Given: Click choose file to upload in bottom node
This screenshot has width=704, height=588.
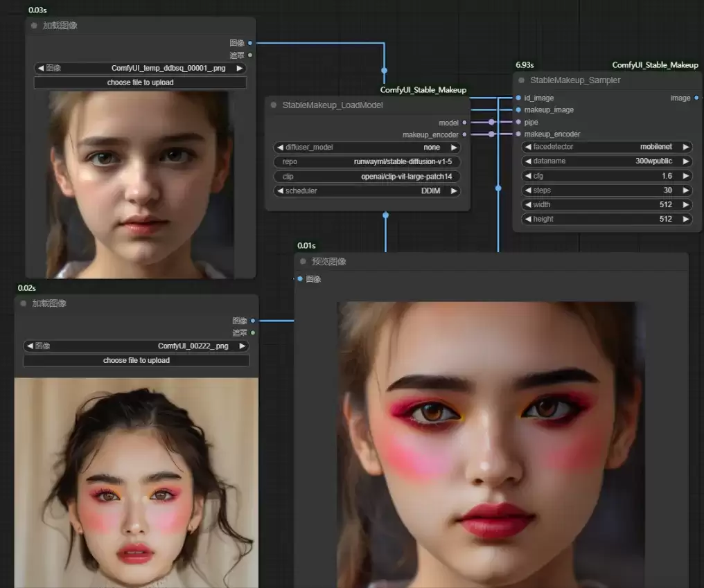Looking at the screenshot, I should pyautogui.click(x=136, y=360).
